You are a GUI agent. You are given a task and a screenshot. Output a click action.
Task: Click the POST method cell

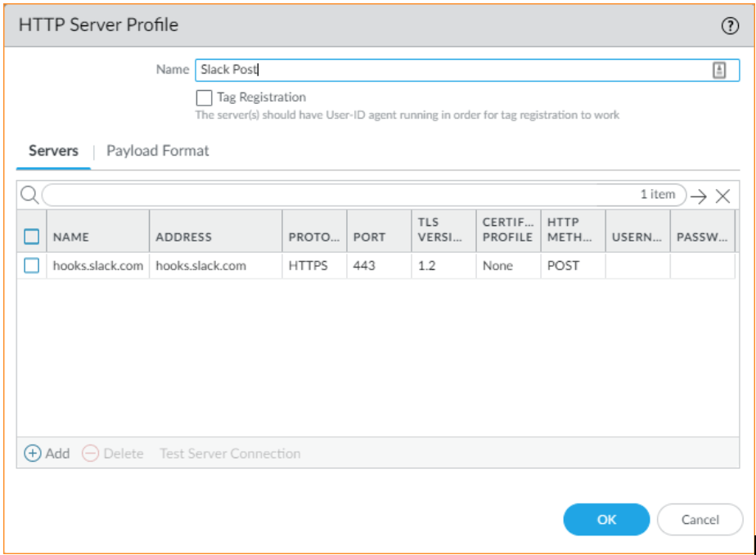(x=573, y=266)
